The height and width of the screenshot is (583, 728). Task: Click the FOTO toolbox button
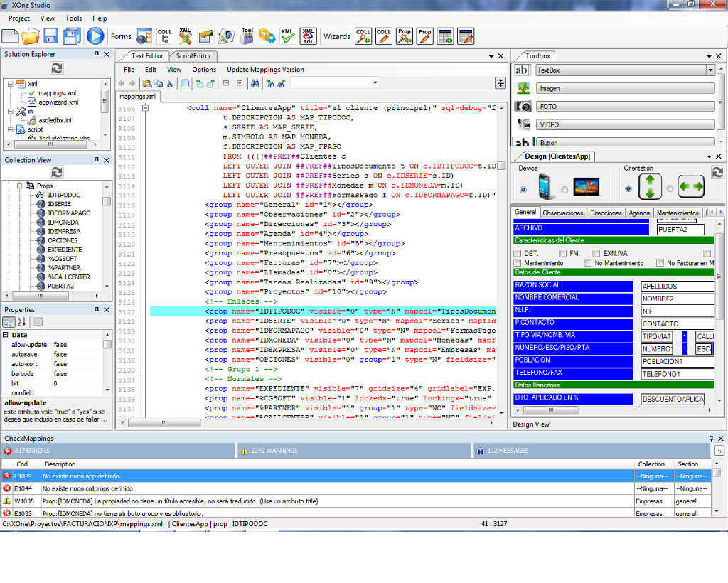coord(626,107)
